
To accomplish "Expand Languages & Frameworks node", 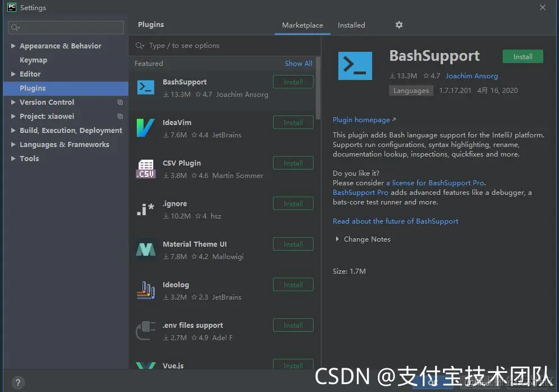I will click(x=13, y=144).
